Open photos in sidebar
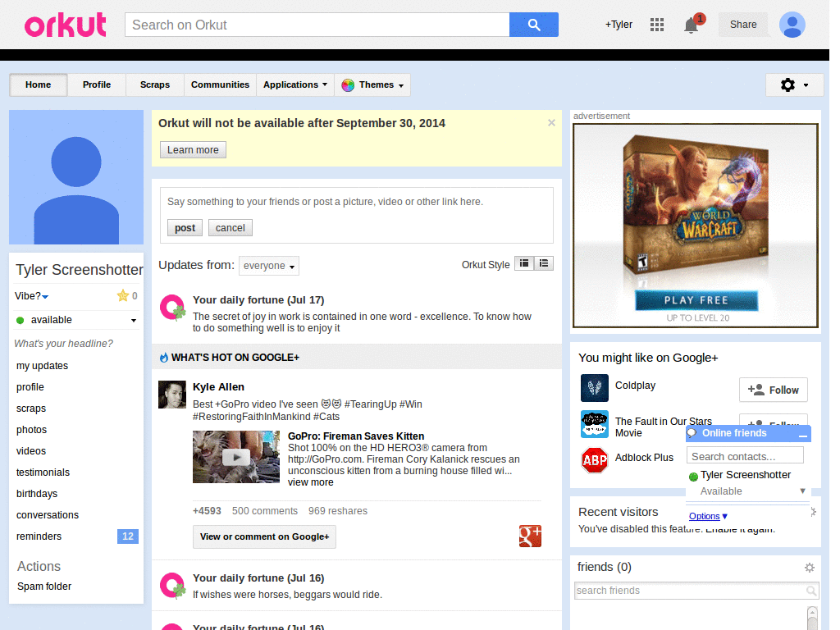Image resolution: width=840 pixels, height=630 pixels. tap(32, 430)
